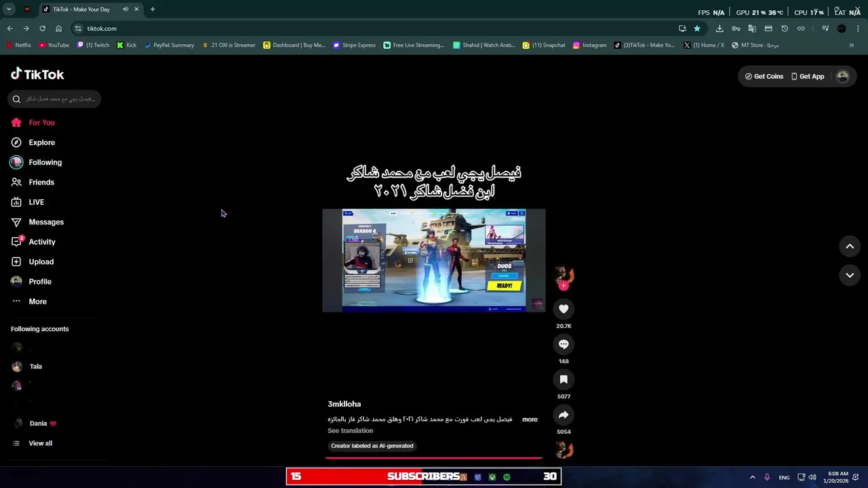Screen dimensions: 868x488
Task: Click Creator labeled as AI-generated tag
Action: click(x=372, y=446)
